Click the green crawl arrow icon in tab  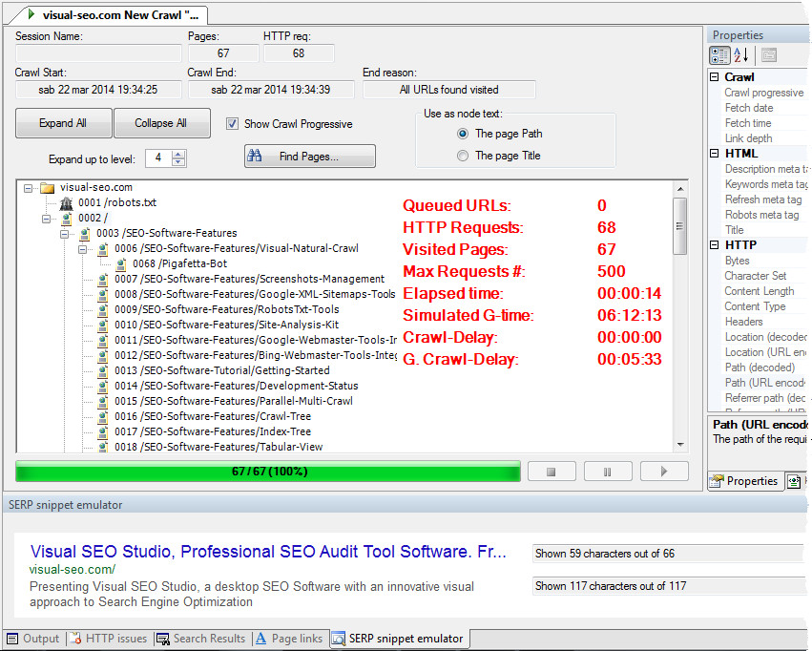point(31,14)
